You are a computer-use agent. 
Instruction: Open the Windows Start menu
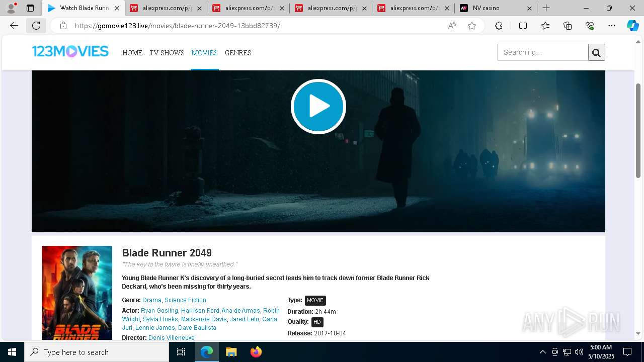12,352
